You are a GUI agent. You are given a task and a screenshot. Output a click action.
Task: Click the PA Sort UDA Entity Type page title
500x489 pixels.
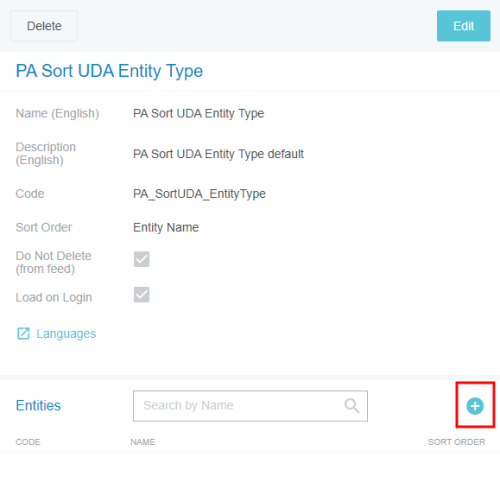pyautogui.click(x=109, y=71)
